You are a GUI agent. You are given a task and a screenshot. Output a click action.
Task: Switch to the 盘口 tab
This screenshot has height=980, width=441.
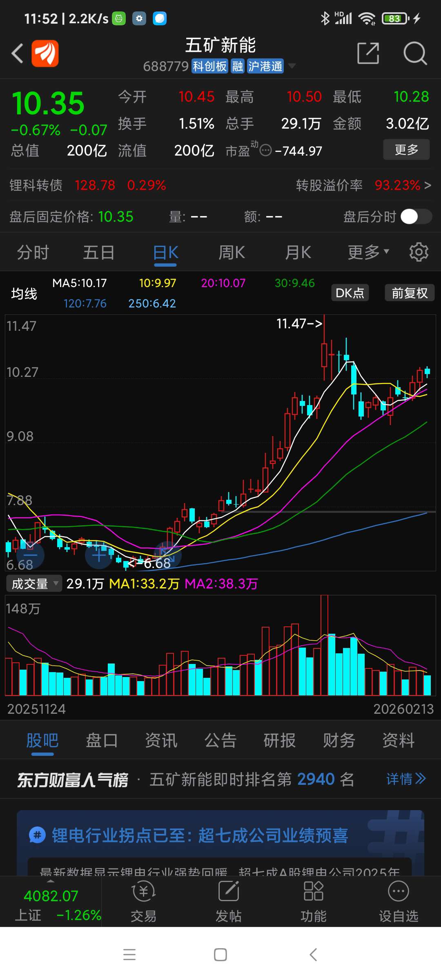(102, 740)
